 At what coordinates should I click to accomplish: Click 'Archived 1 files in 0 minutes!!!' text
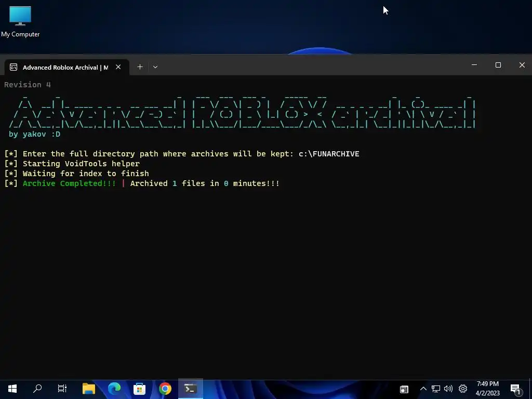[x=205, y=183]
